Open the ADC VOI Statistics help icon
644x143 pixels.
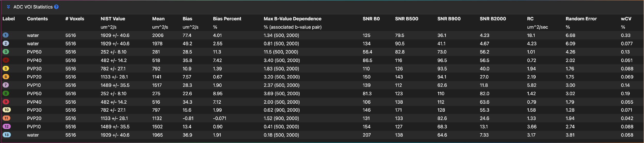pyautogui.click(x=56, y=7)
